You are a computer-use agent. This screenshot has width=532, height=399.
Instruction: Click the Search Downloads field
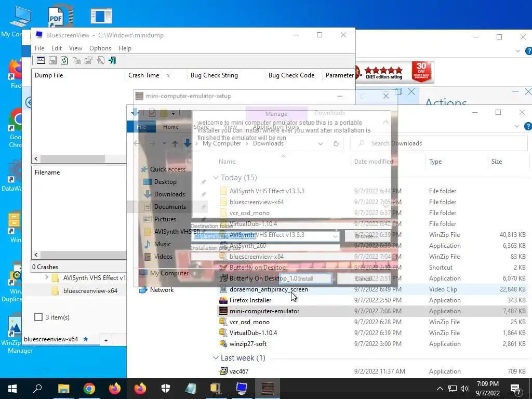[x=438, y=143]
